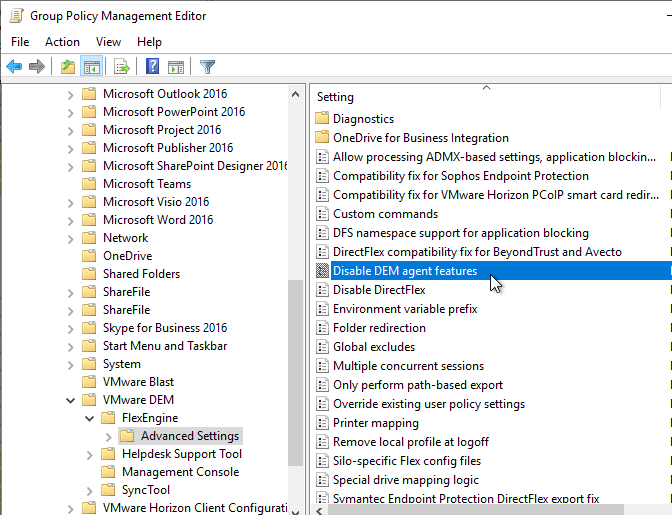Click the Export List toolbar icon
Image resolution: width=672 pixels, height=515 pixels.
pos(122,67)
